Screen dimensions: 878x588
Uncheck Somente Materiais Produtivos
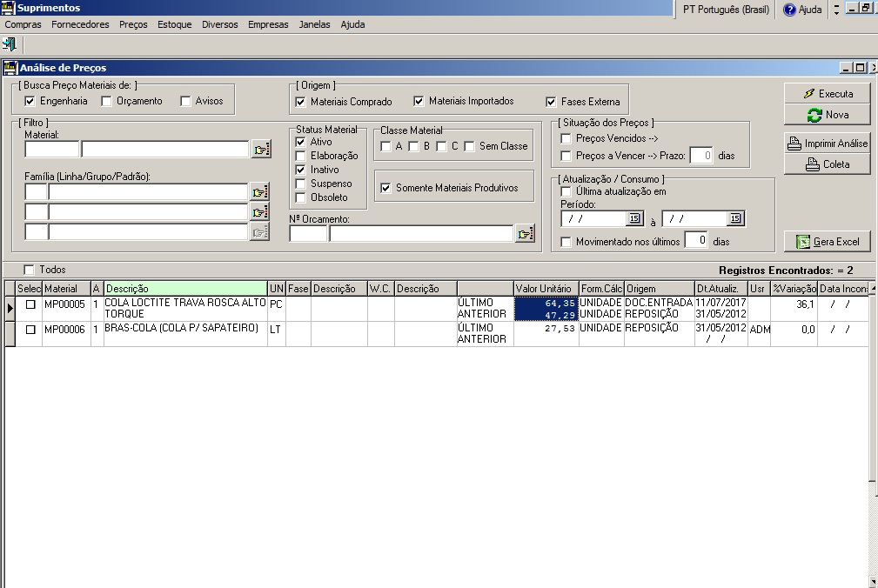click(386, 188)
